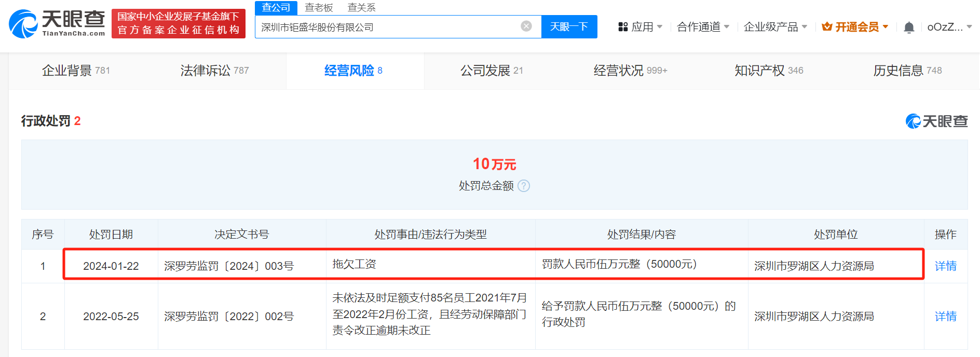The width and height of the screenshot is (980, 357).
Task: Click the date cell 2024-01-22
Action: pos(111,266)
